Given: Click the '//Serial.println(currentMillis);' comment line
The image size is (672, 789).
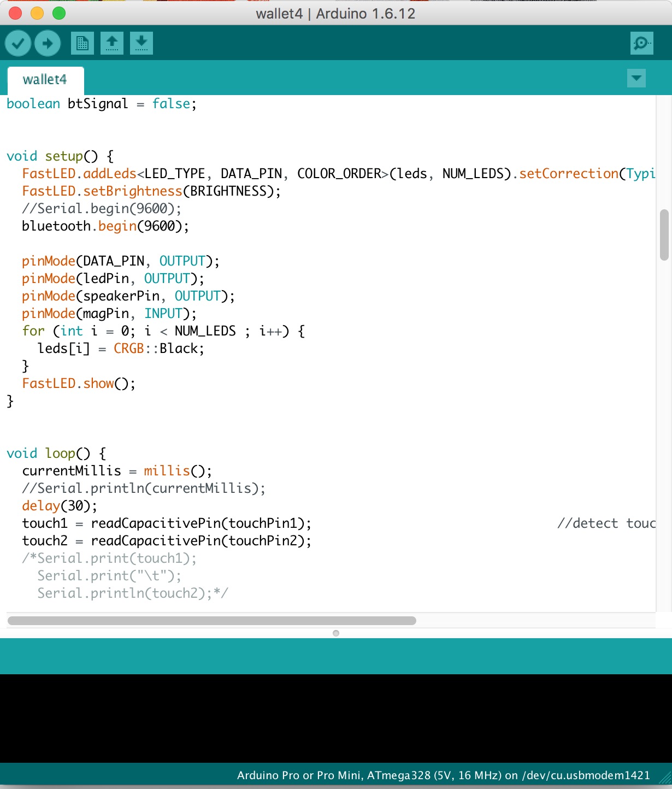Looking at the screenshot, I should (144, 488).
